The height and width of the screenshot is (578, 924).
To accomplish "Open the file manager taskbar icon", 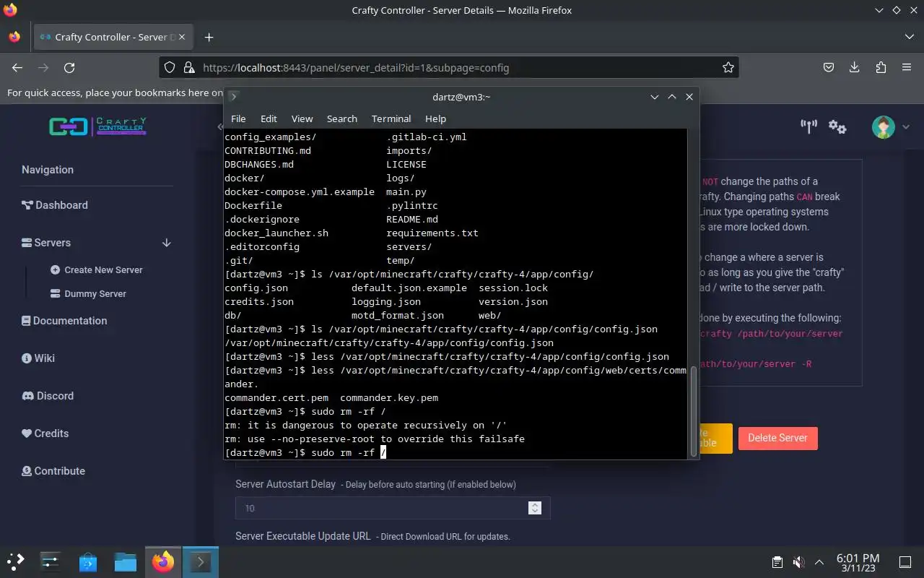I will click(126, 561).
